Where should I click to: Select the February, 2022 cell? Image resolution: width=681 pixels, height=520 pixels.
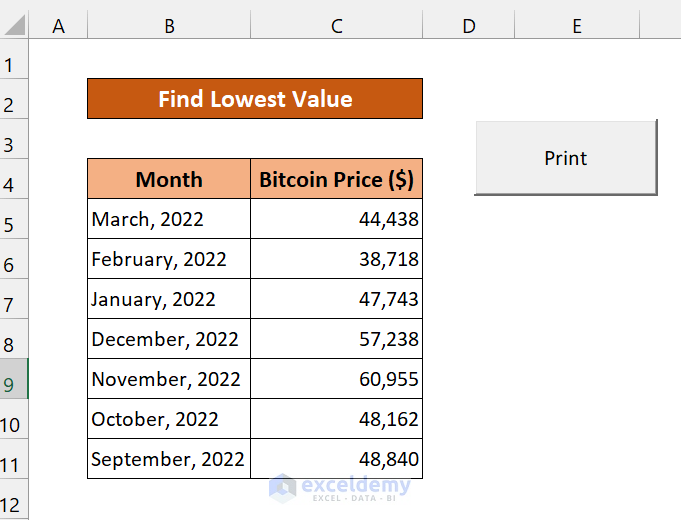[x=169, y=259]
